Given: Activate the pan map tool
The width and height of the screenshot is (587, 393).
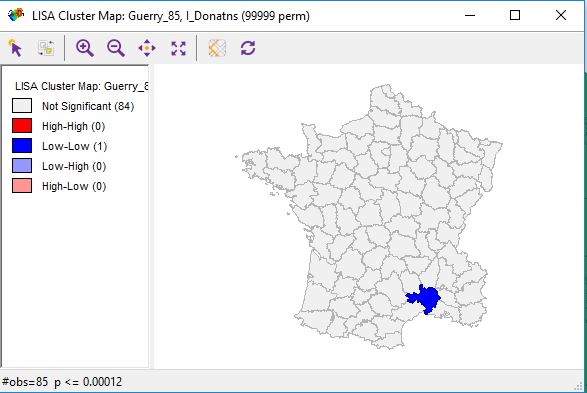Looking at the screenshot, I should click(147, 48).
